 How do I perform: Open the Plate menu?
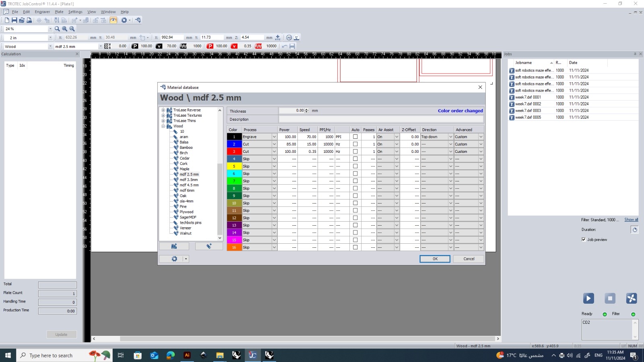click(59, 12)
